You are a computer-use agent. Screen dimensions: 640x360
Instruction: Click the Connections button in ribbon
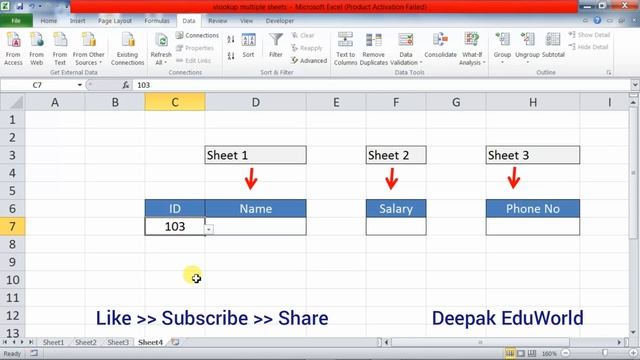198,36
